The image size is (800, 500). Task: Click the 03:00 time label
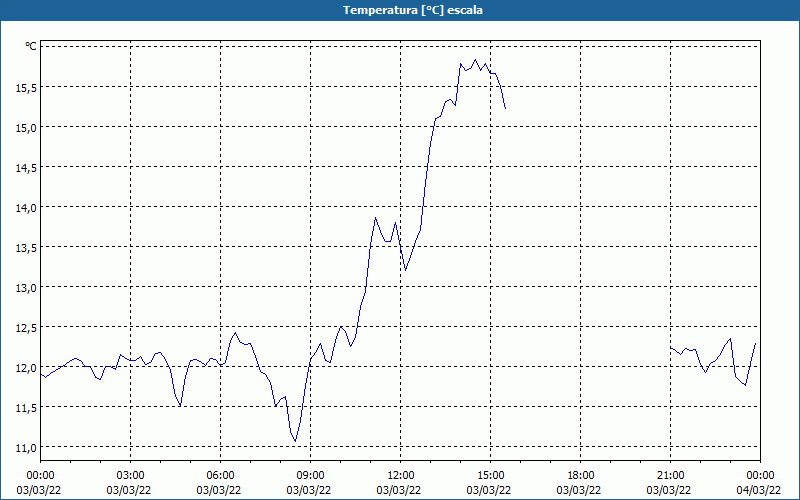[131, 476]
